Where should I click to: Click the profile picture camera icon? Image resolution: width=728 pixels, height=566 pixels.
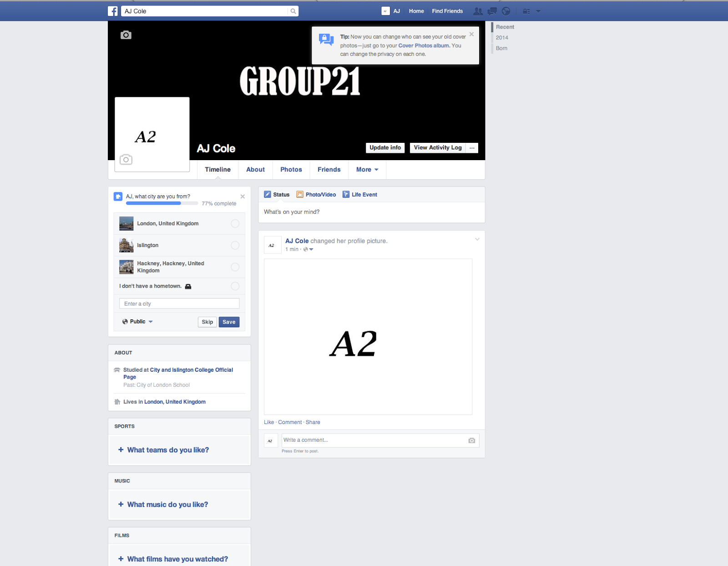pos(126,159)
